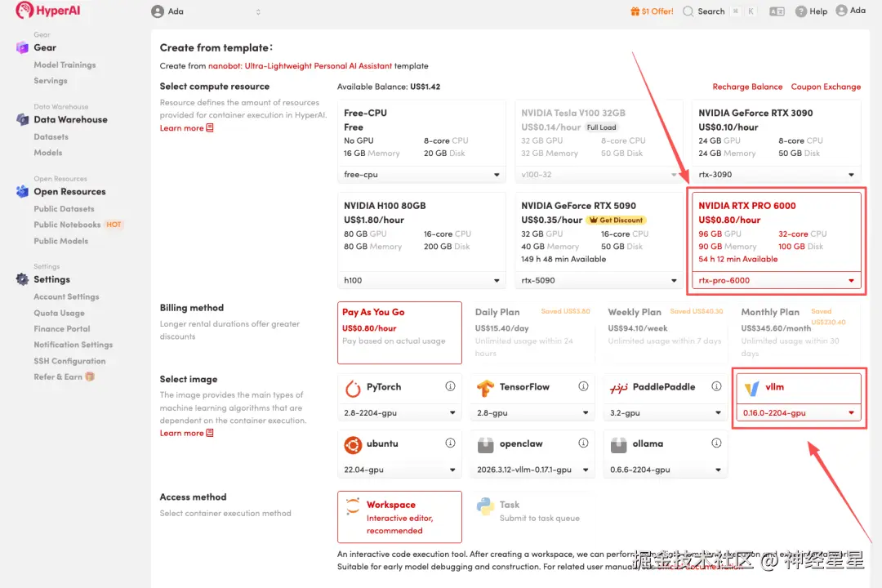Click the PyTorch flame logo

[x=353, y=388]
